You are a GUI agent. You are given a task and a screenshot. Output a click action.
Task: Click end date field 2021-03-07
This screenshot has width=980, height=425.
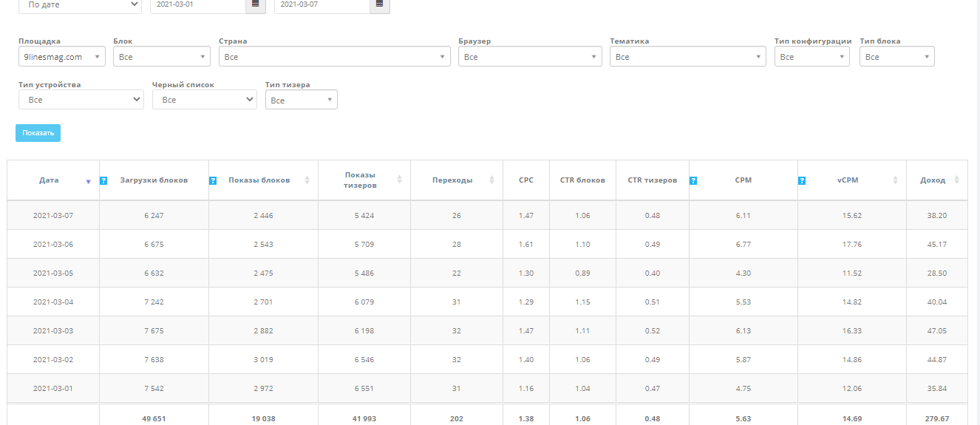point(322,4)
